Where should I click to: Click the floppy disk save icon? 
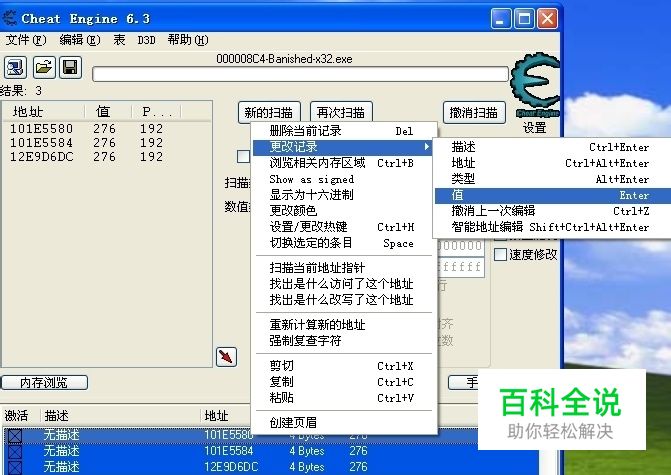pyautogui.click(x=70, y=68)
